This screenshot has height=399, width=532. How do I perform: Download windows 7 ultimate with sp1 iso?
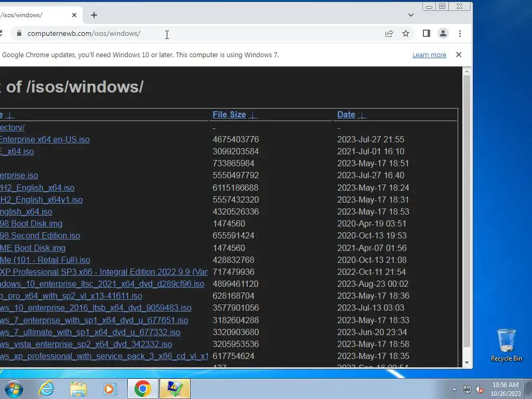coord(90,332)
